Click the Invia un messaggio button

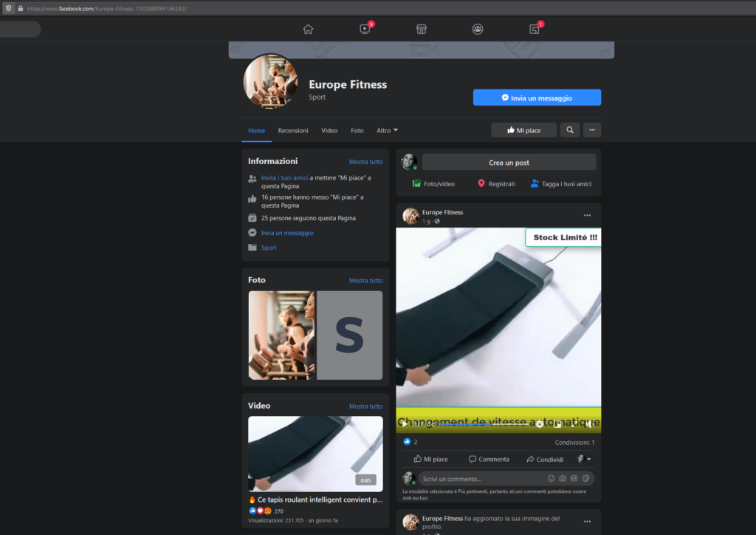(x=537, y=98)
